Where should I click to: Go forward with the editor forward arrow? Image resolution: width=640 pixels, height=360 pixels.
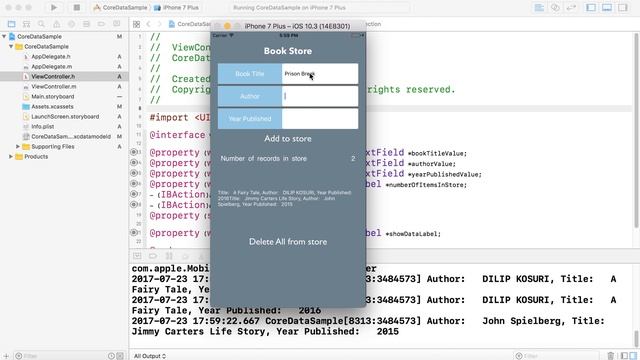[x=159, y=24]
